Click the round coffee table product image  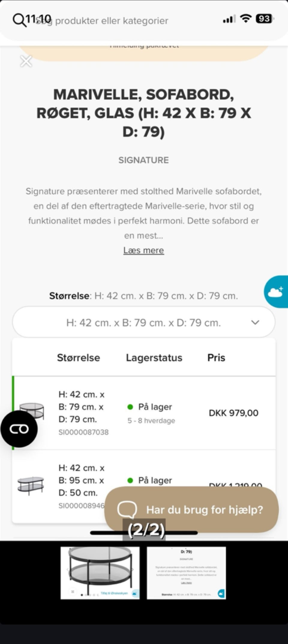[32, 410]
